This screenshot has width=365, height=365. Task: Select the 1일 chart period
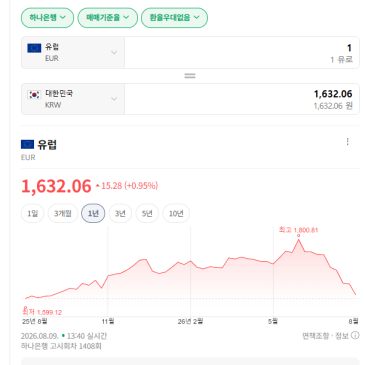(x=33, y=213)
